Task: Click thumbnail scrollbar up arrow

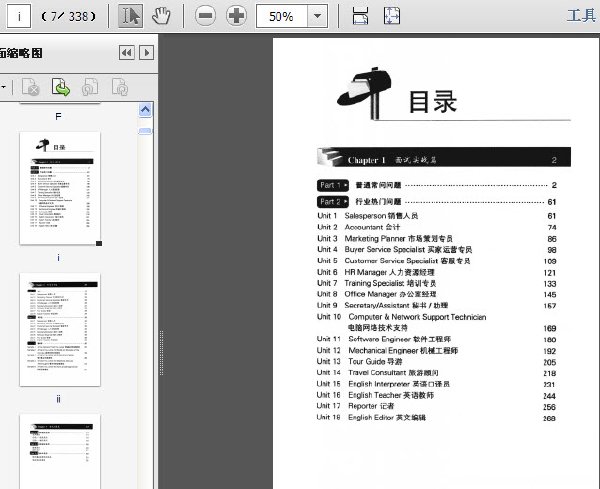Action: point(145,110)
